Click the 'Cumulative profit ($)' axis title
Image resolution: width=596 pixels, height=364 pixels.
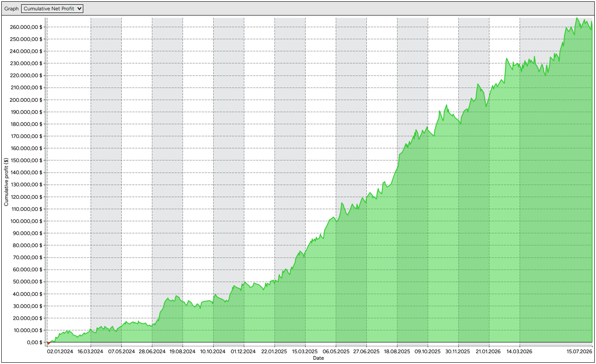(x=6, y=182)
